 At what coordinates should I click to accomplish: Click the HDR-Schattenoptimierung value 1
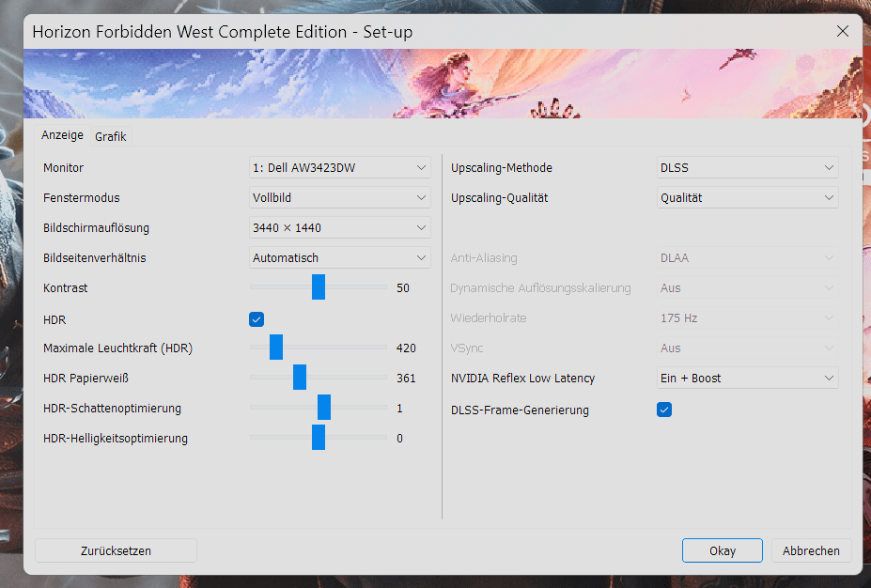399,408
